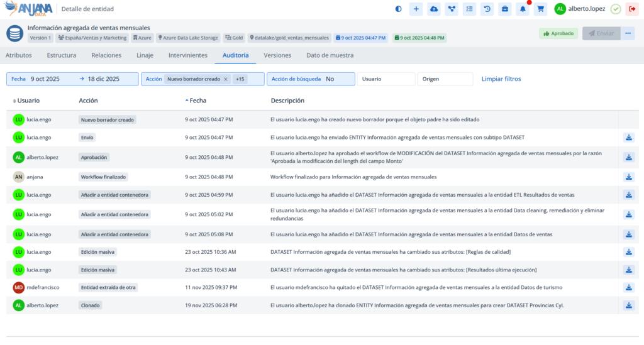Toggle the dark/light contrast mode icon

point(398,9)
